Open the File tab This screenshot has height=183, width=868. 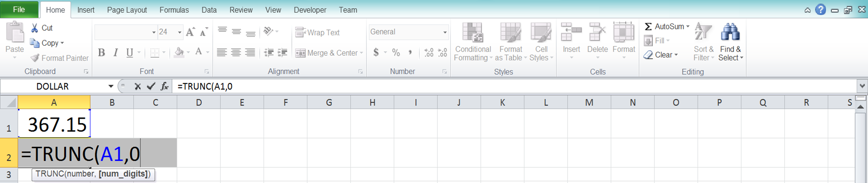coord(19,10)
